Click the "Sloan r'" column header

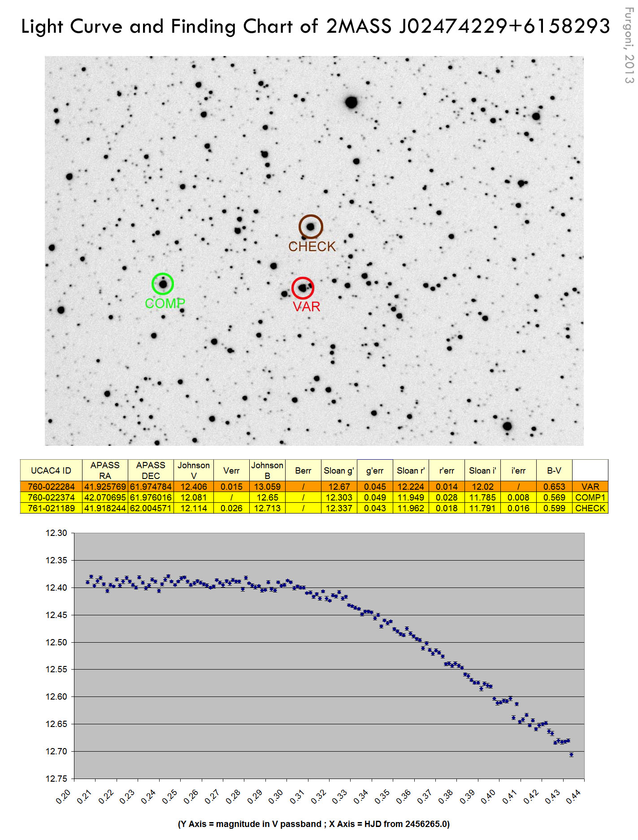(411, 470)
